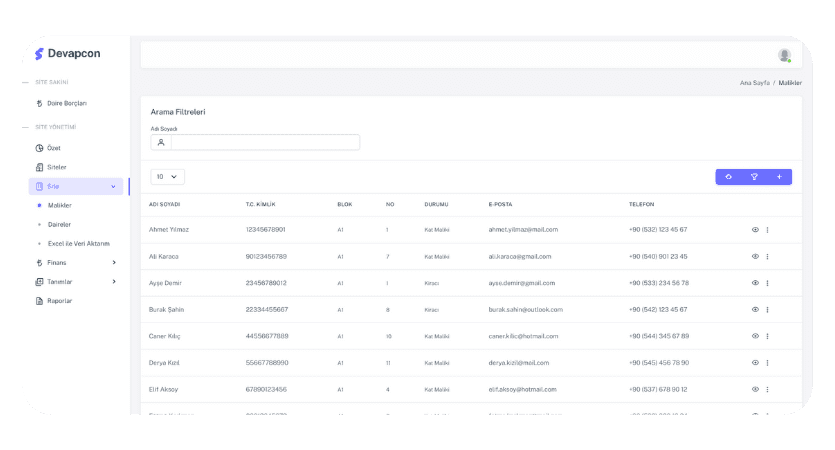Viewport: 835px width, 450px height.
Task: Click the Adı Soyadı search input field
Action: pyautogui.click(x=265, y=142)
